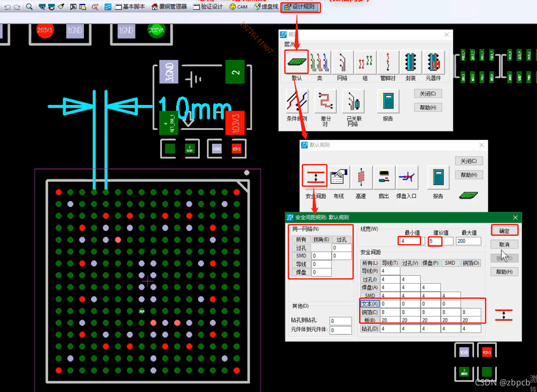Click the 所有 button under 同一网络

(x=301, y=239)
